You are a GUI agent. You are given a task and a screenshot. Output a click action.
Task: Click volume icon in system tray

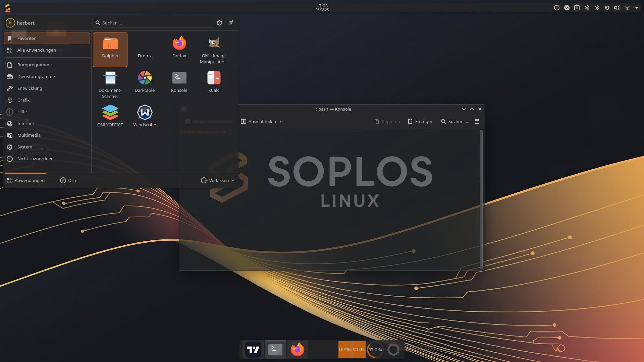617,8
